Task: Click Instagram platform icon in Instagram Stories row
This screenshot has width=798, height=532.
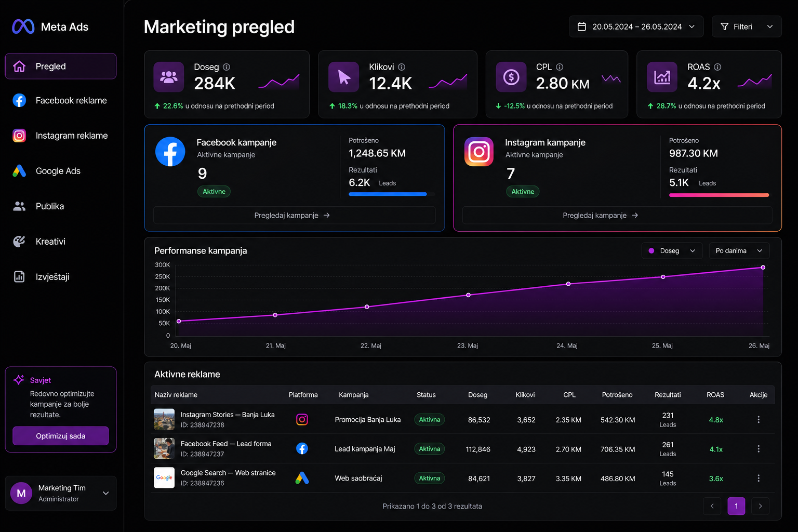Action: [x=302, y=419]
